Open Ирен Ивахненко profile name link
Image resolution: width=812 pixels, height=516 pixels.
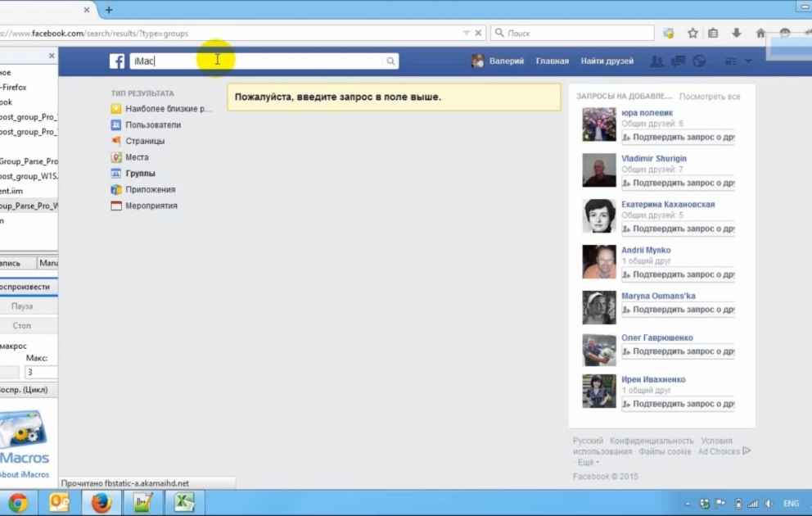(x=653, y=380)
